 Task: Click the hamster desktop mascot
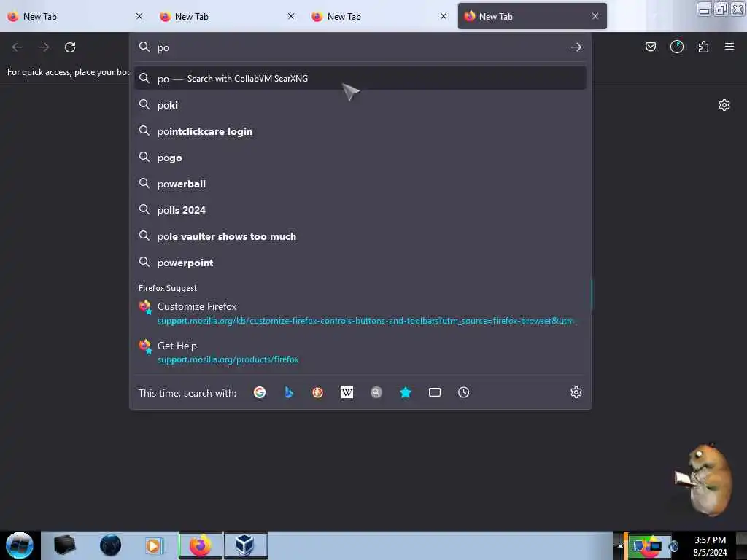tap(705, 480)
